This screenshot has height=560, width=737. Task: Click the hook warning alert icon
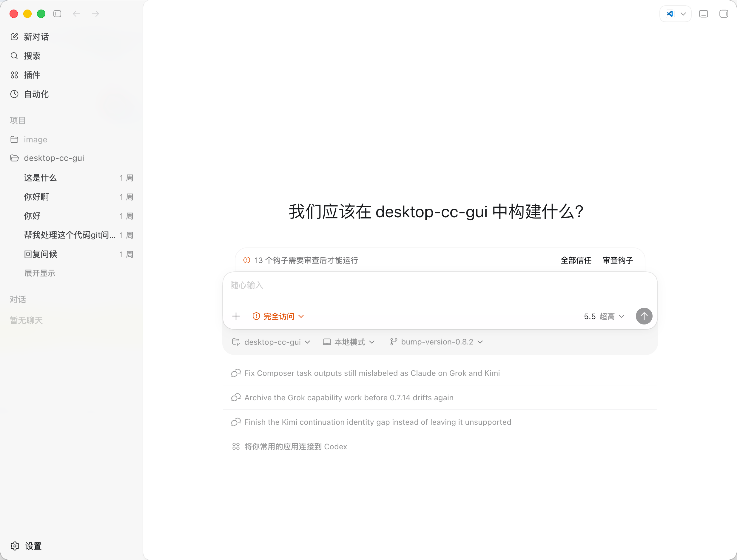click(x=246, y=260)
